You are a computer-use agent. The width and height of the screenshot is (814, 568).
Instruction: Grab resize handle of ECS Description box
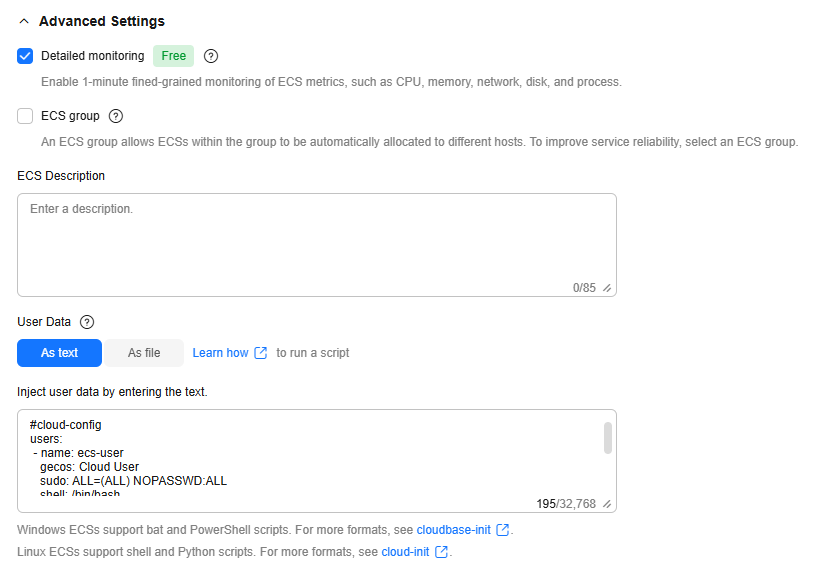point(607,288)
